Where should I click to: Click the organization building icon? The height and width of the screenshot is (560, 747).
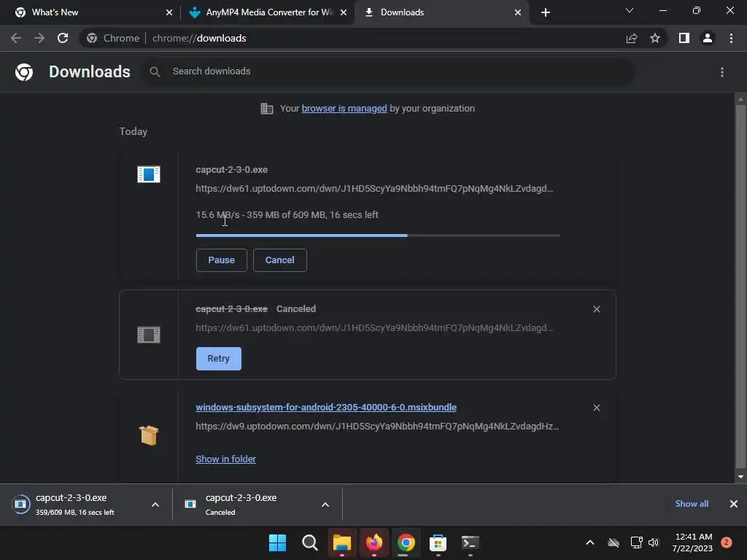pyautogui.click(x=267, y=109)
